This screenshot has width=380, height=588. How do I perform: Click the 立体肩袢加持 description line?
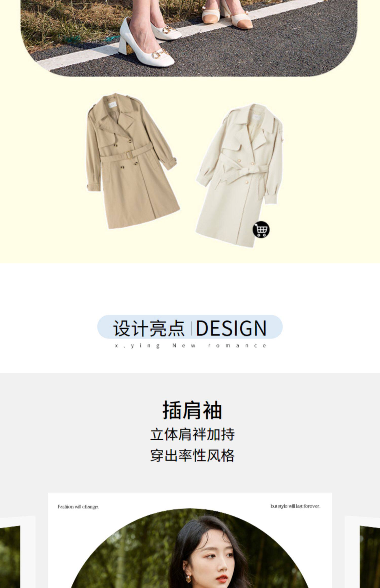point(193,435)
